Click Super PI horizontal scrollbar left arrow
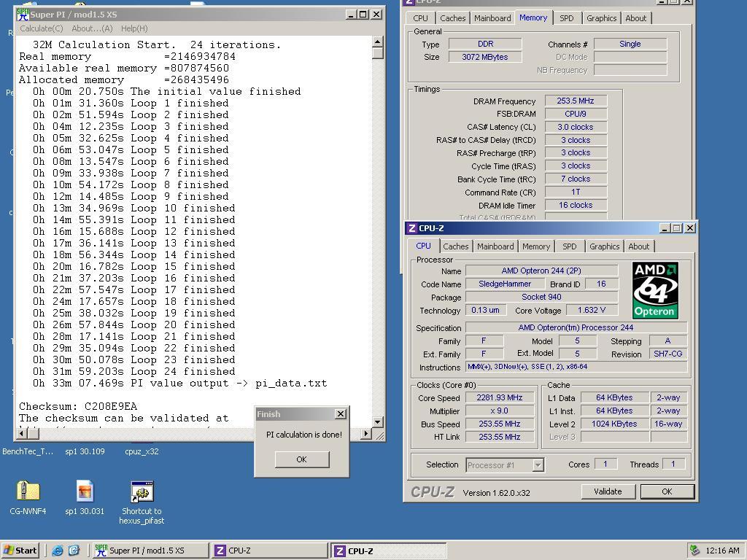This screenshot has height=560, width=747. 21,433
